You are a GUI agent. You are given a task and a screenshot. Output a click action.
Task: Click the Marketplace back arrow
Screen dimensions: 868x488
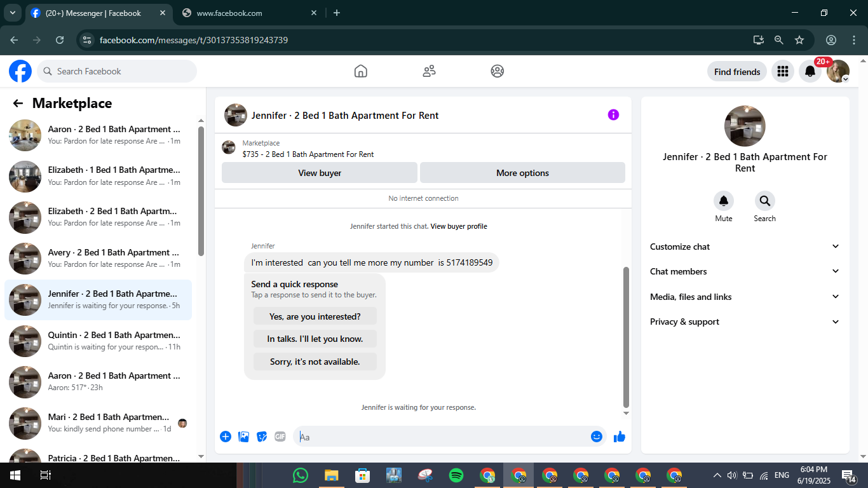18,104
